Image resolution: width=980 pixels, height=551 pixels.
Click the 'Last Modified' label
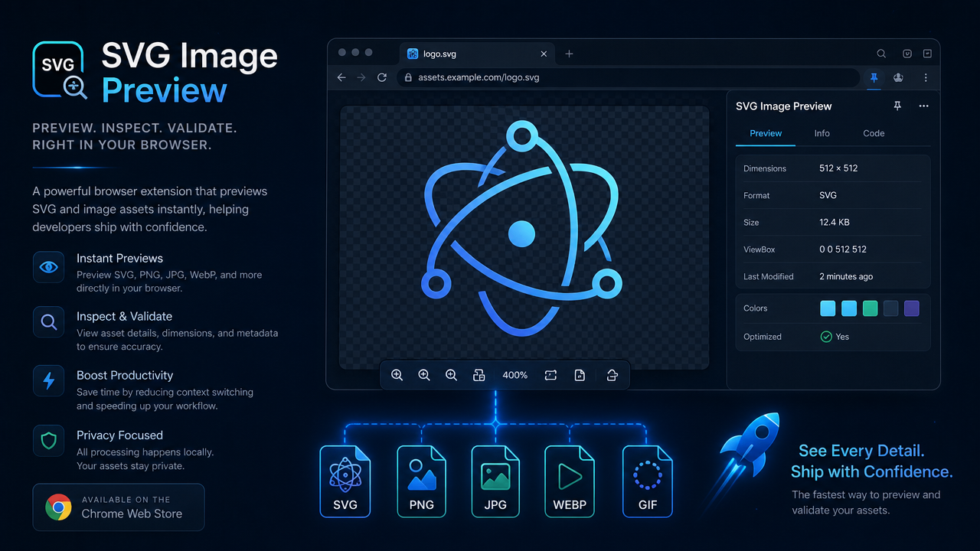tap(768, 276)
